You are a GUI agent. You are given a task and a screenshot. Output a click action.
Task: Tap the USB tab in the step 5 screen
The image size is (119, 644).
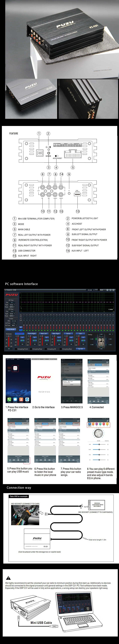(11, 423)
